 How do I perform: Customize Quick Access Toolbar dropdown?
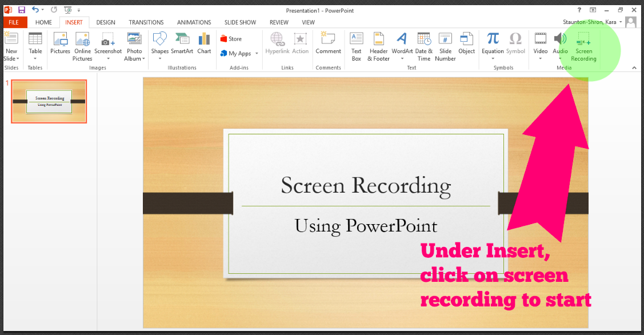tap(79, 10)
